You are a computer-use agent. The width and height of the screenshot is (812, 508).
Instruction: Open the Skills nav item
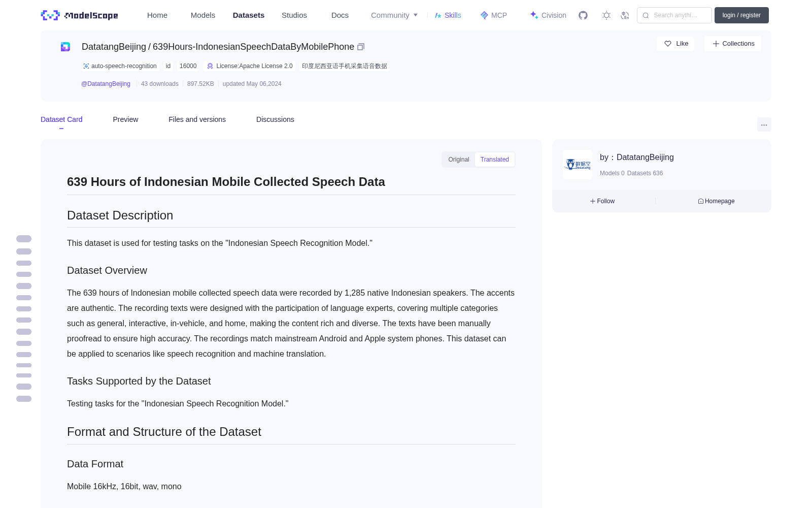click(448, 15)
